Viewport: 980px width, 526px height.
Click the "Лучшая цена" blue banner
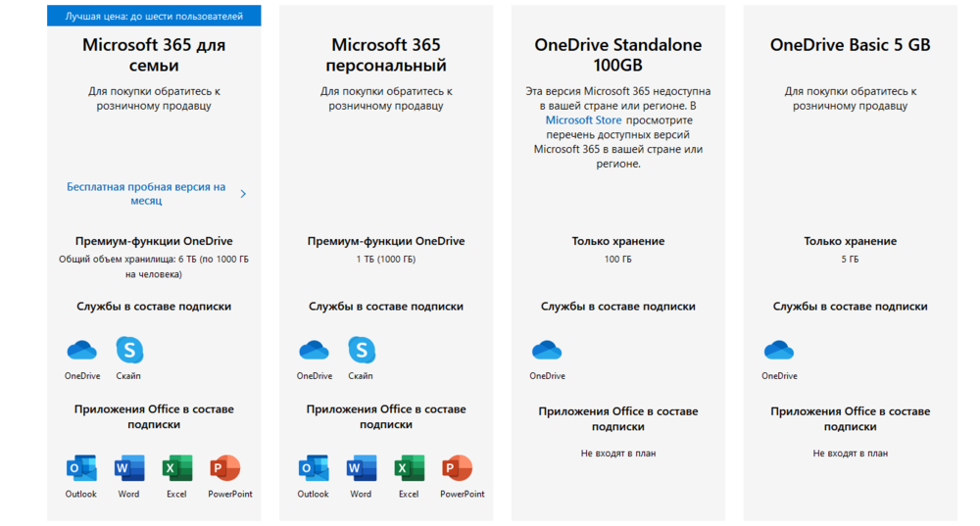154,17
